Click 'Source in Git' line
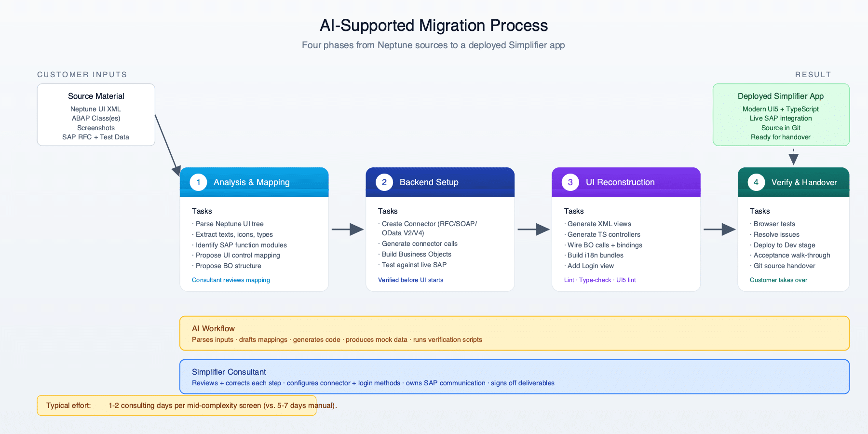The image size is (868, 434). coord(781,128)
